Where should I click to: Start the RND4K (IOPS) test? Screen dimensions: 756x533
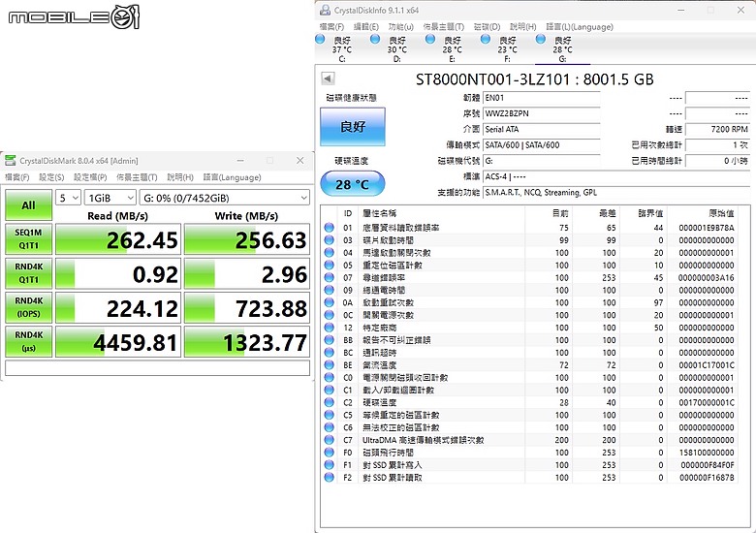tap(28, 307)
